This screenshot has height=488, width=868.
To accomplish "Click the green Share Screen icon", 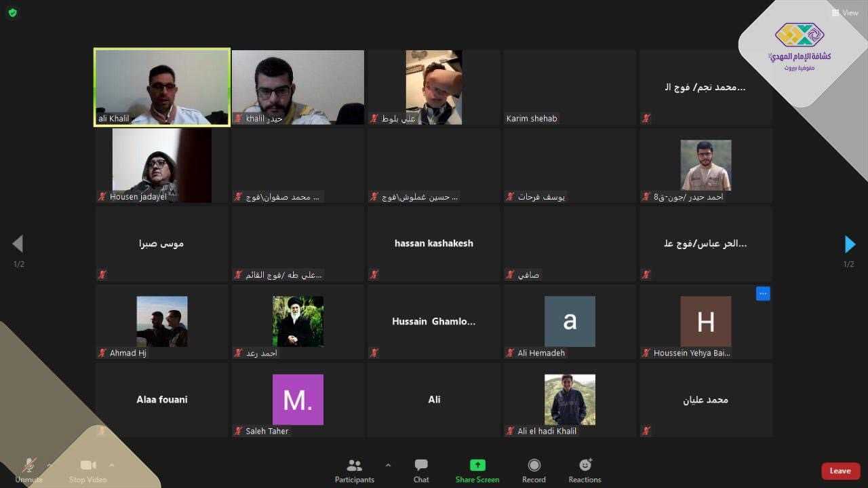I will (477, 466).
